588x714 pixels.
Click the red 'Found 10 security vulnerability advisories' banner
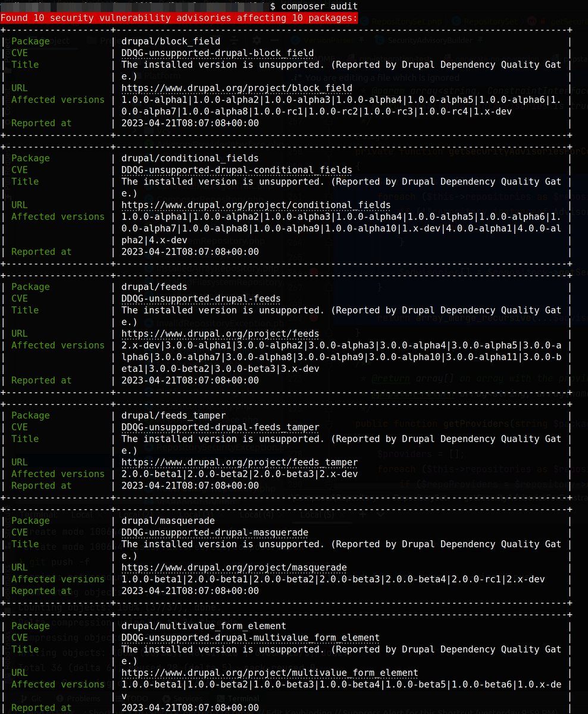(x=179, y=18)
